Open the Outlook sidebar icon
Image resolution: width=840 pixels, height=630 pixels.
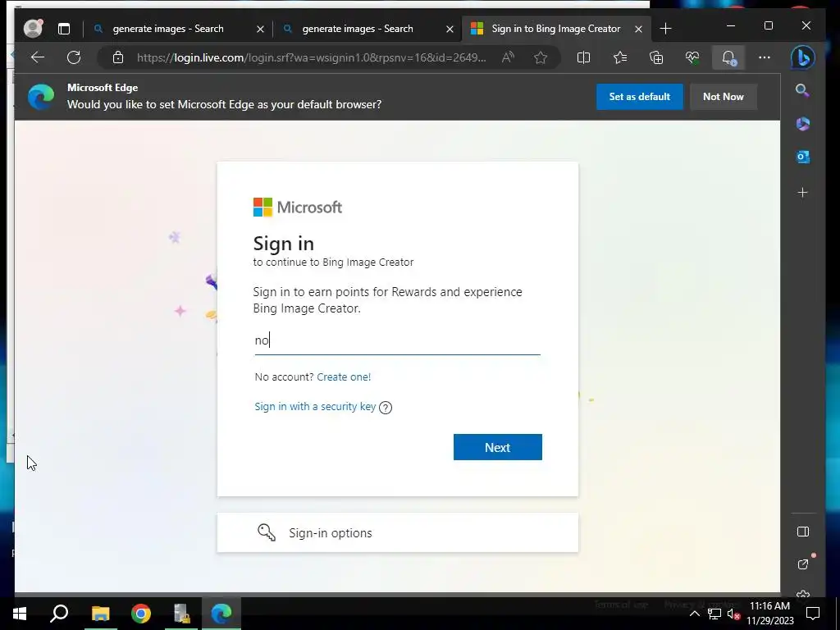click(x=802, y=157)
